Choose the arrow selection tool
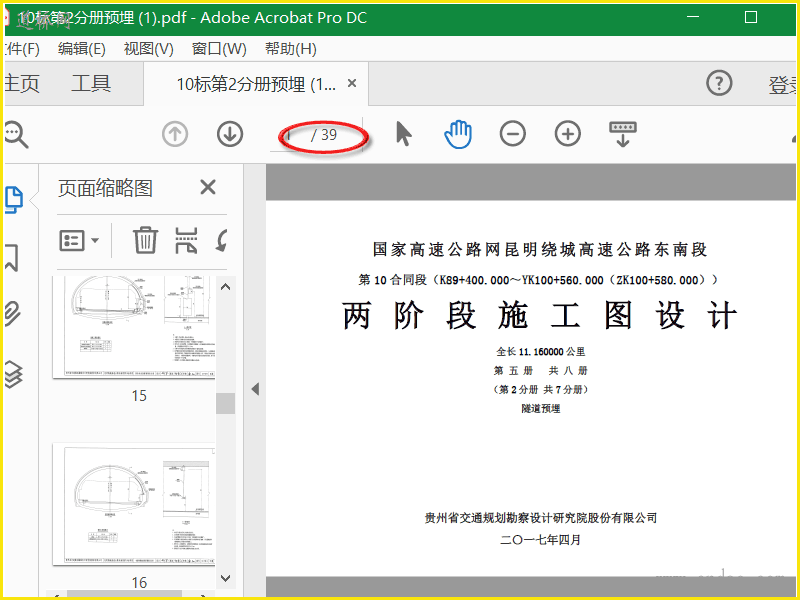Screen dimensions: 800x600 [x=404, y=134]
